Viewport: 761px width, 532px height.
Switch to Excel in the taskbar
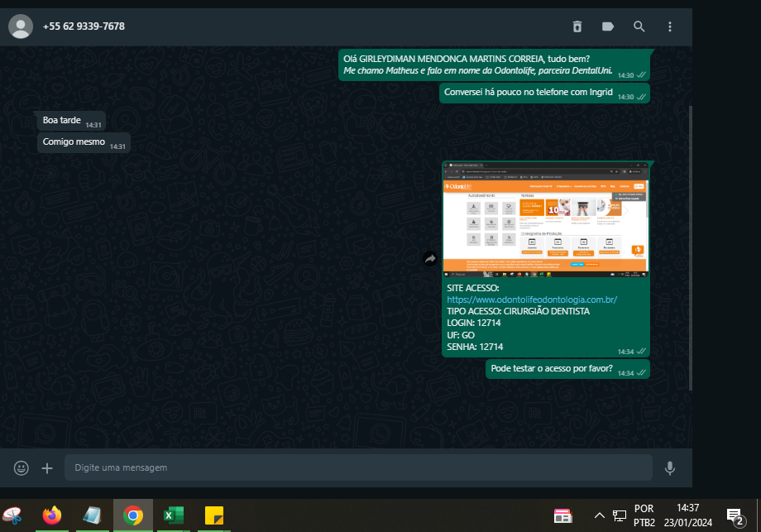[174, 515]
